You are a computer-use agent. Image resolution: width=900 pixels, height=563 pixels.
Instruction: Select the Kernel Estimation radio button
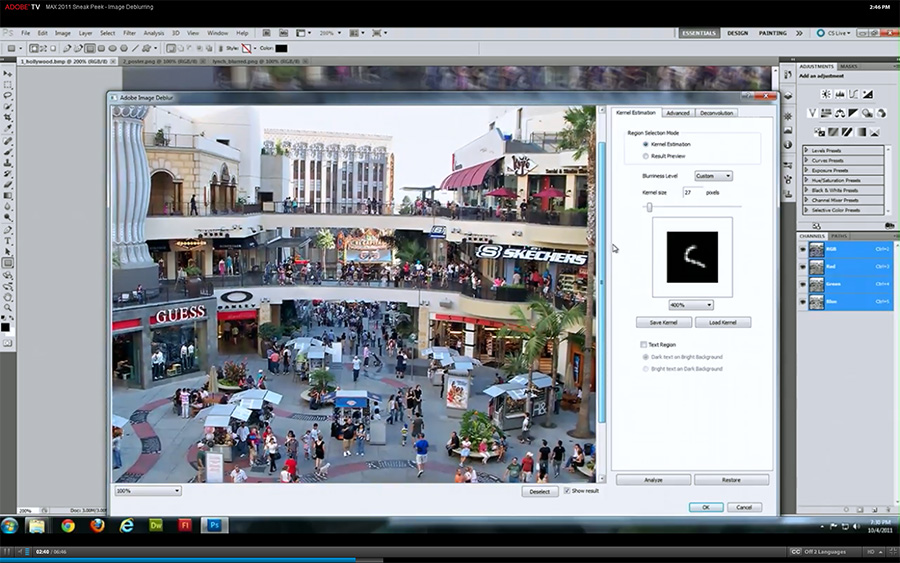point(646,144)
